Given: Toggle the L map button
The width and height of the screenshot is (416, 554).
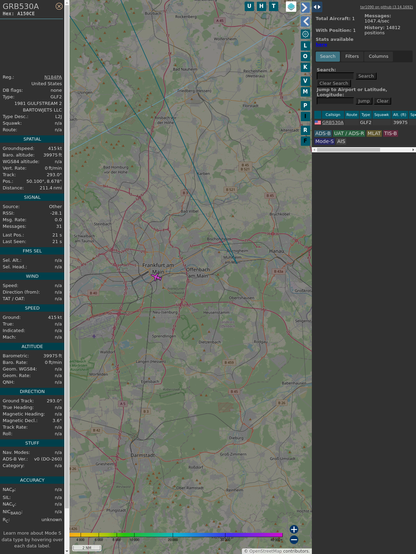Looking at the screenshot, I should [x=305, y=46].
